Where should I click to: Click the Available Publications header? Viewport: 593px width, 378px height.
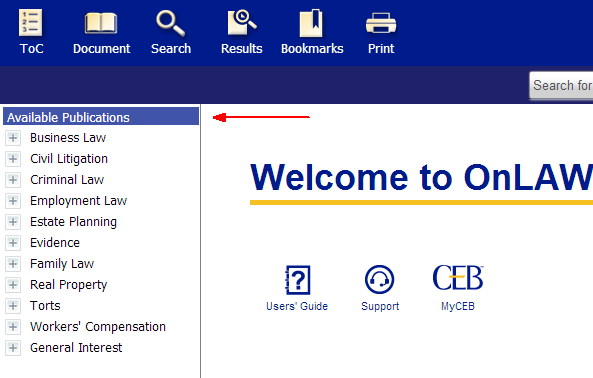[101, 117]
